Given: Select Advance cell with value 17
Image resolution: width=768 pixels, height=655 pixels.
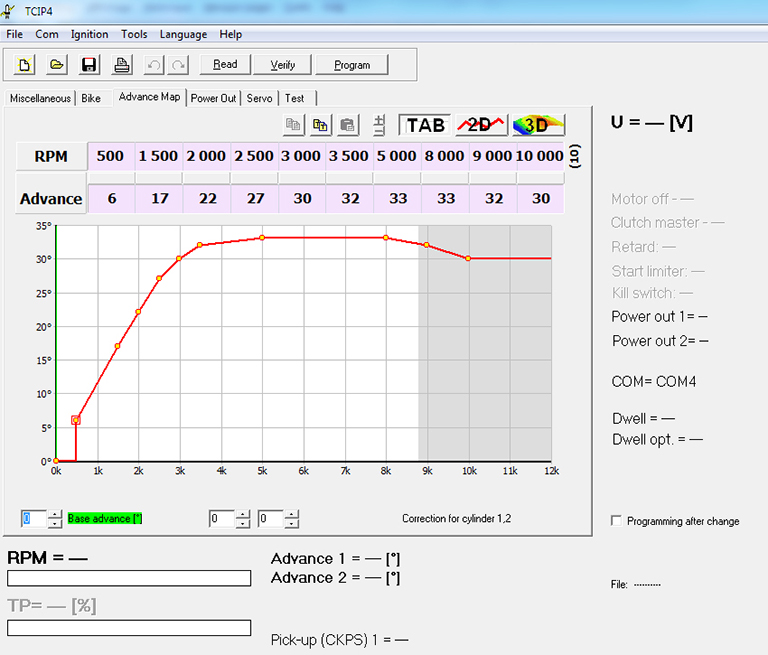Looking at the screenshot, I should pos(159,199).
